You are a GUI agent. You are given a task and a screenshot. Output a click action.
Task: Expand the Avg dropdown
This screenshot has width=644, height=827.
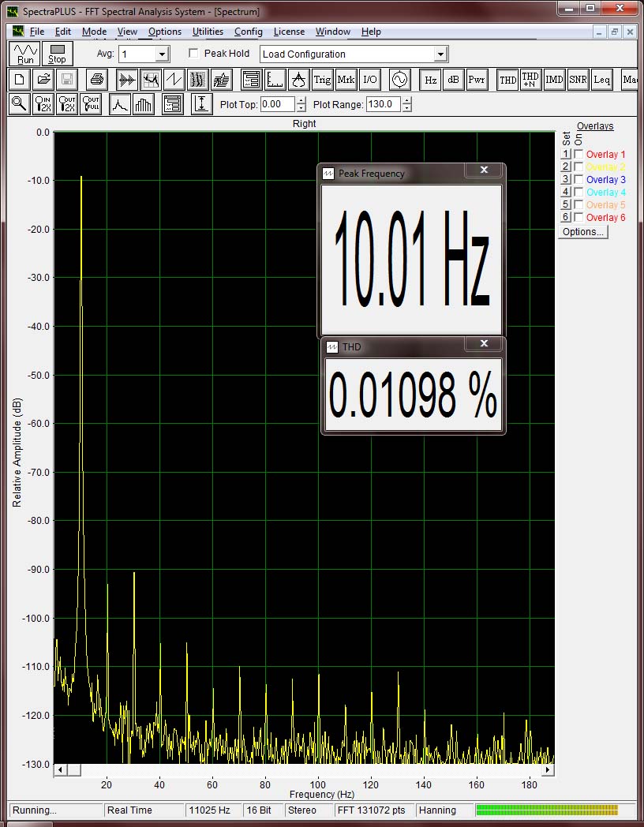[x=162, y=54]
